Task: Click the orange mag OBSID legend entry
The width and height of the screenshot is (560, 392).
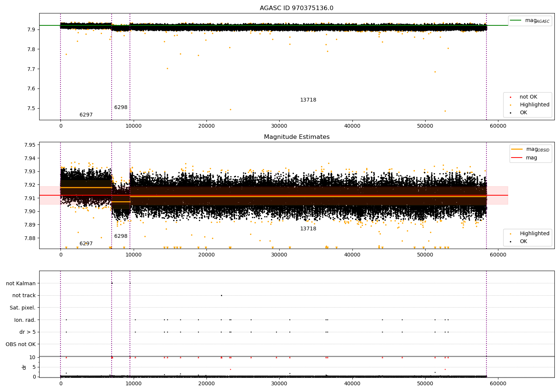Action: point(530,149)
